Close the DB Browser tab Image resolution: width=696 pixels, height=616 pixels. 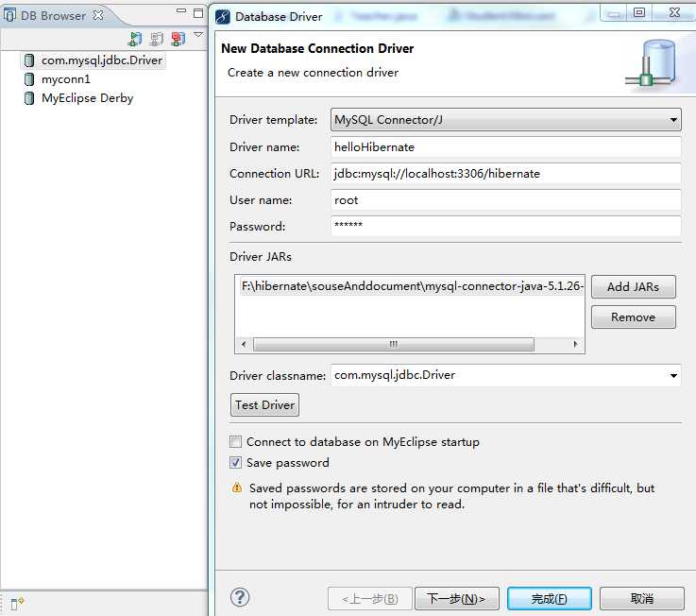[x=98, y=15]
